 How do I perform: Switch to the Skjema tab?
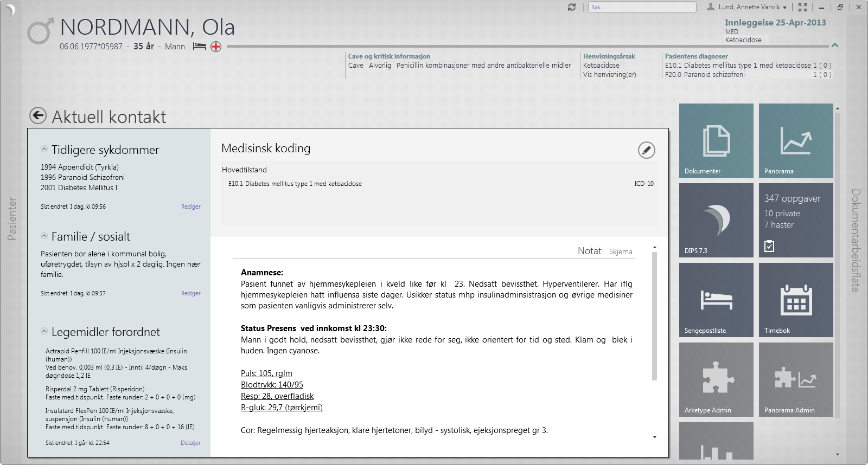point(621,251)
